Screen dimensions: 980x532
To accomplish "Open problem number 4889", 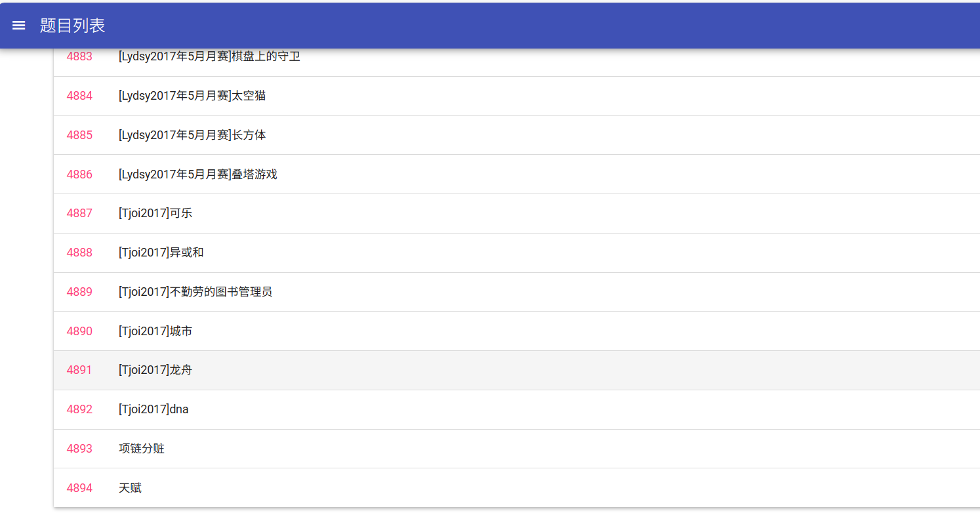I will pos(79,292).
